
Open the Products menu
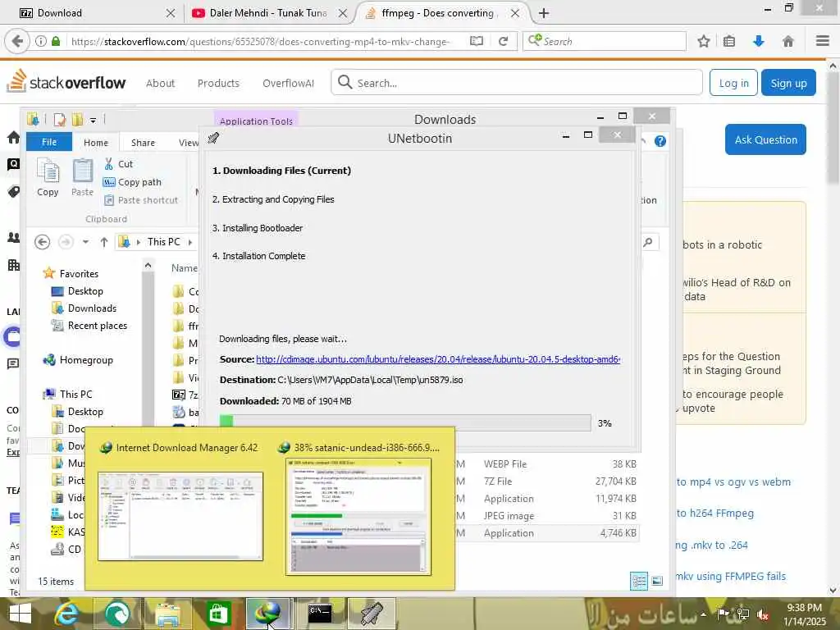tap(218, 83)
